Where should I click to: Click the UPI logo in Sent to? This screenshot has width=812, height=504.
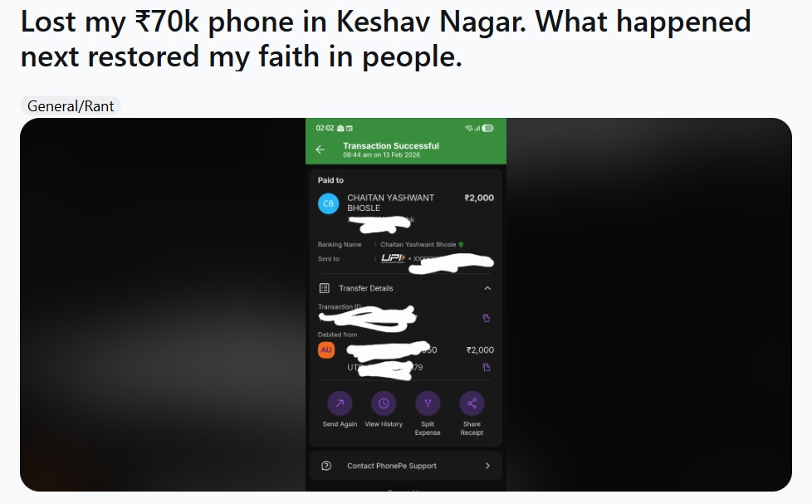point(393,258)
